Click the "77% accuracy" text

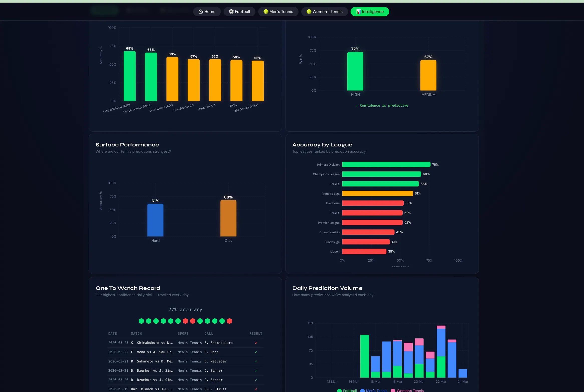coord(185,310)
